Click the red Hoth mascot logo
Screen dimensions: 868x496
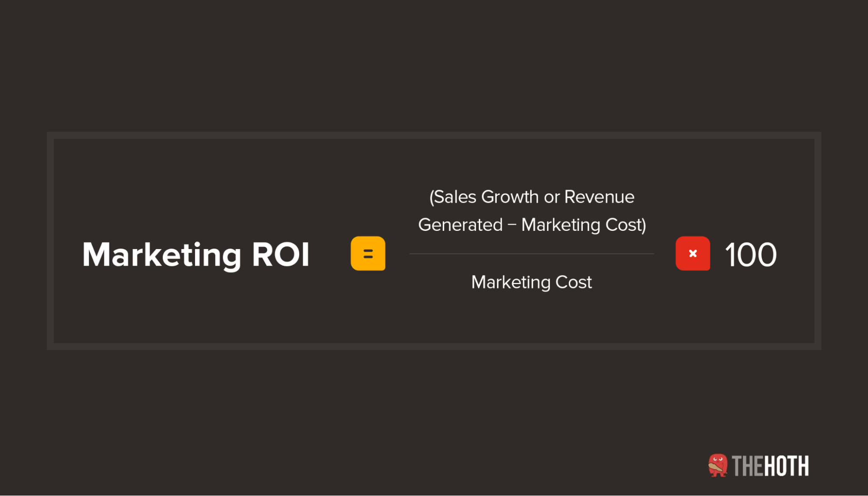click(x=718, y=466)
